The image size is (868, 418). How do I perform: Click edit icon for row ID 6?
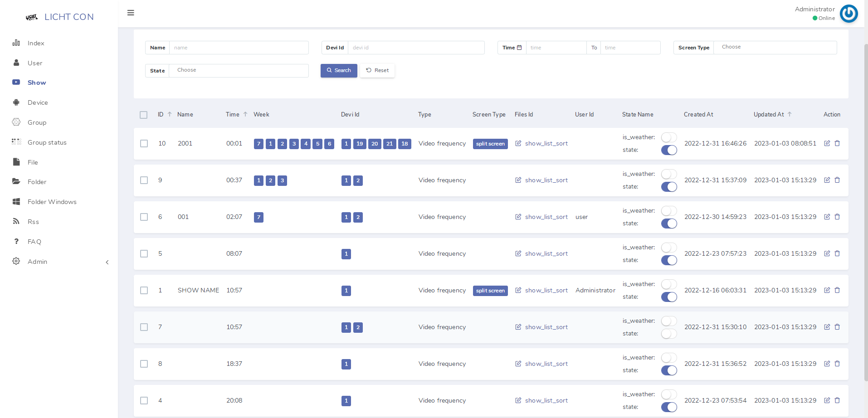[x=827, y=217]
